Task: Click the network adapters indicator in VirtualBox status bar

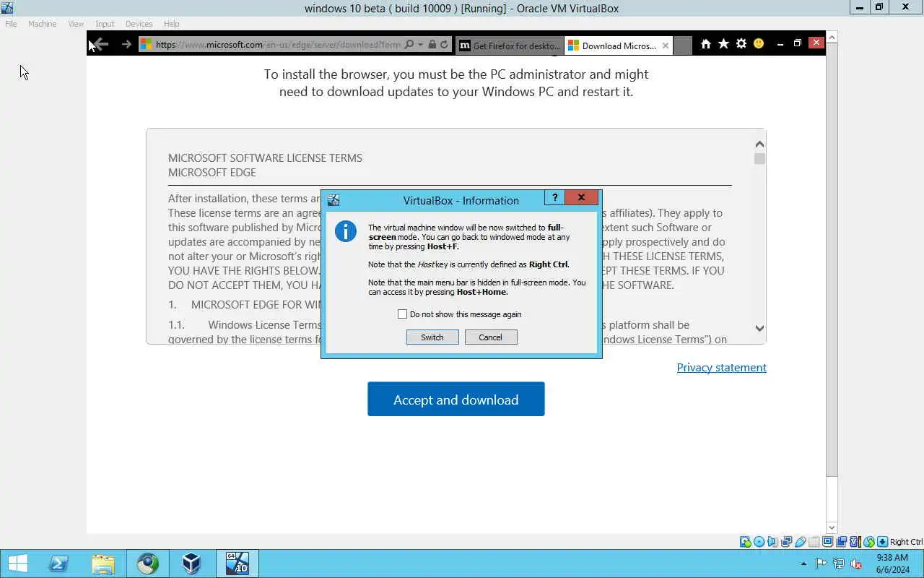Action: coord(786,542)
